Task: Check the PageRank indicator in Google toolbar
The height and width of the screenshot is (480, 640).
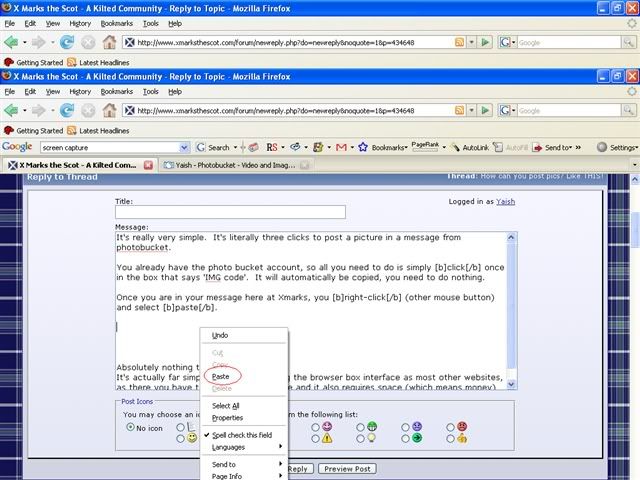Action: [425, 146]
